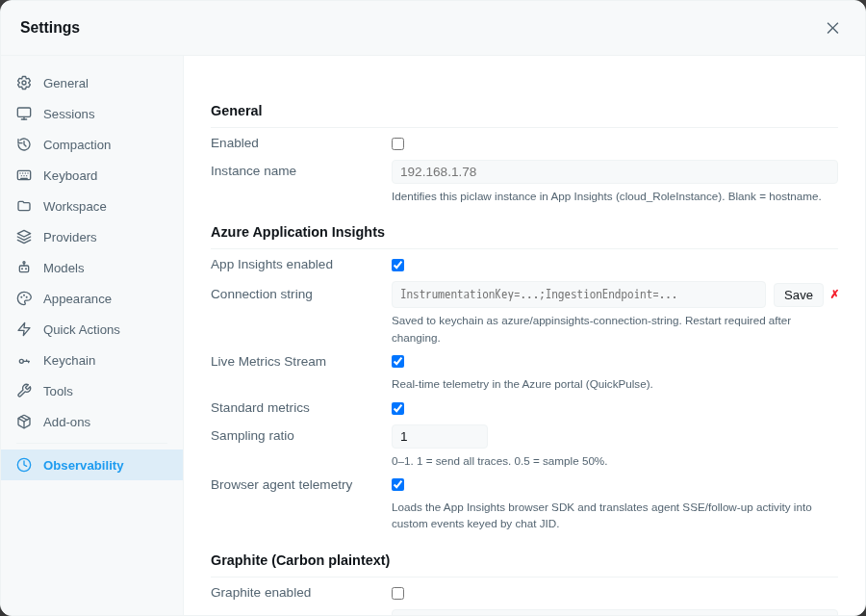Screen dimensions: 866x616
Task: Click the Instance name field
Action: coord(614,172)
